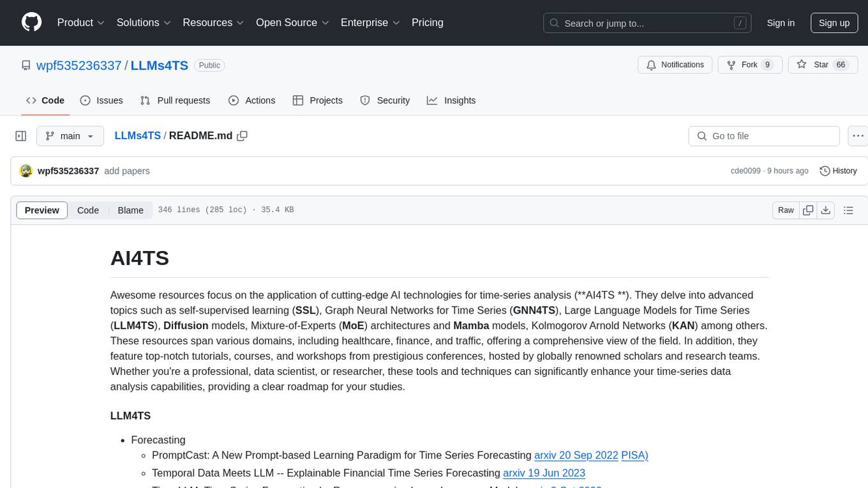
Task: Open the GitHub homepage logo
Action: point(32,22)
